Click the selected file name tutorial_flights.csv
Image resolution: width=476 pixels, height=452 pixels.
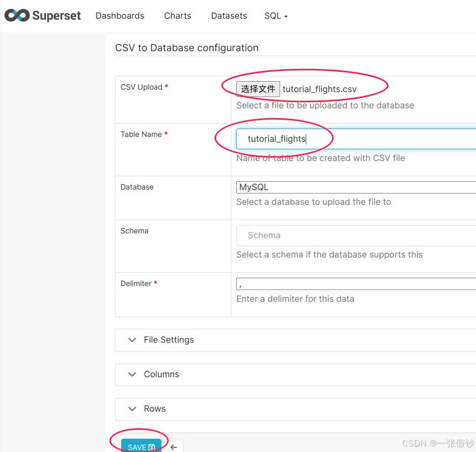click(319, 89)
